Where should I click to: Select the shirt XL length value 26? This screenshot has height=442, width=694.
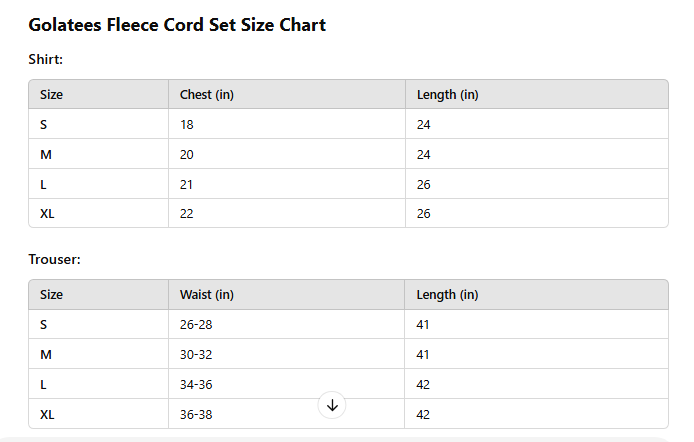(x=424, y=214)
